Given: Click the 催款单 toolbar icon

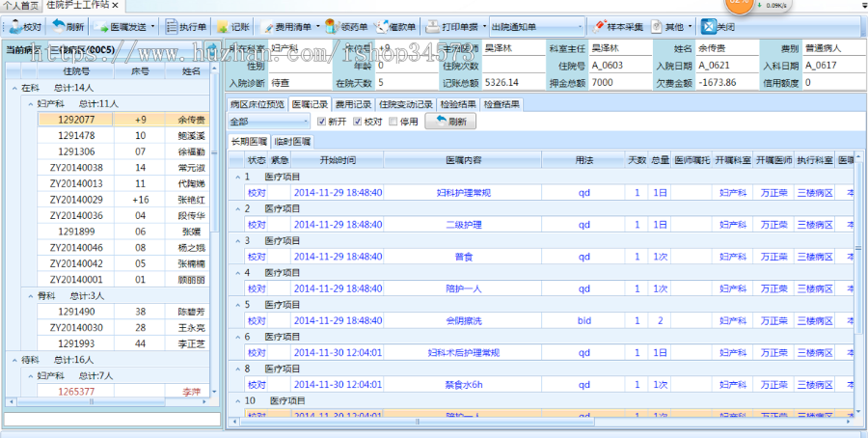Looking at the screenshot, I should [x=382, y=27].
